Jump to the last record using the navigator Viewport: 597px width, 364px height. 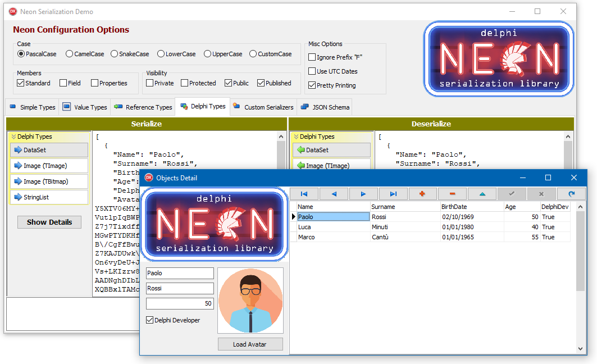(394, 193)
